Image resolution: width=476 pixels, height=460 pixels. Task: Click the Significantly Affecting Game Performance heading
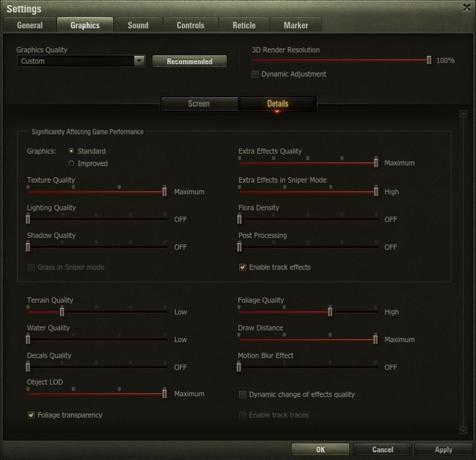tap(87, 132)
